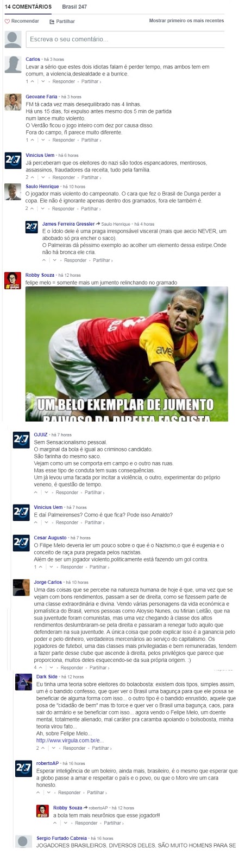Select the 14 Comentários tab
Screen dimensions: 239x868
(x=28, y=7)
